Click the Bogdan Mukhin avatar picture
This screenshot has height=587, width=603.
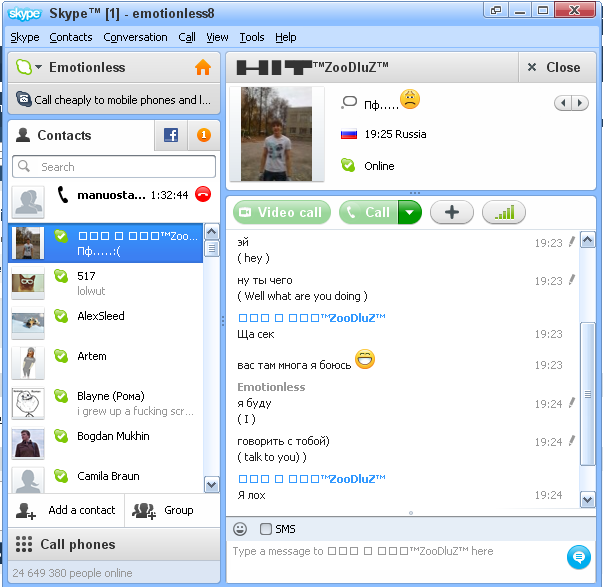pyautogui.click(x=28, y=444)
